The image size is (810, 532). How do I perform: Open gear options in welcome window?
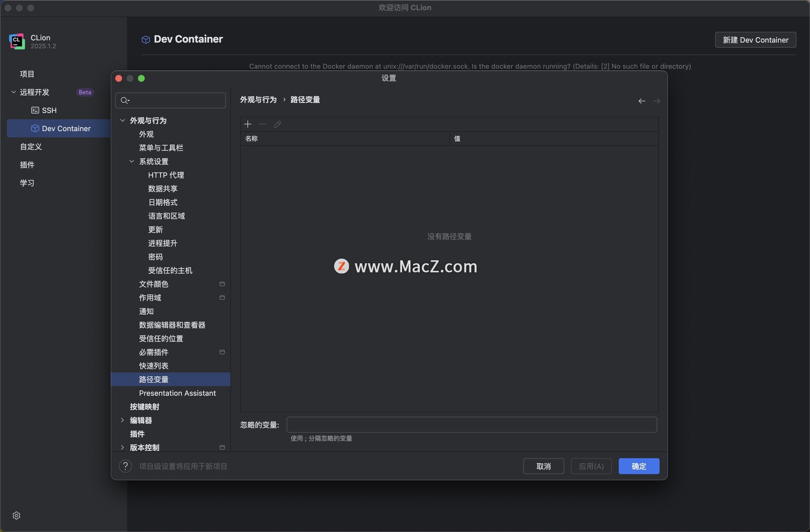[x=16, y=516]
